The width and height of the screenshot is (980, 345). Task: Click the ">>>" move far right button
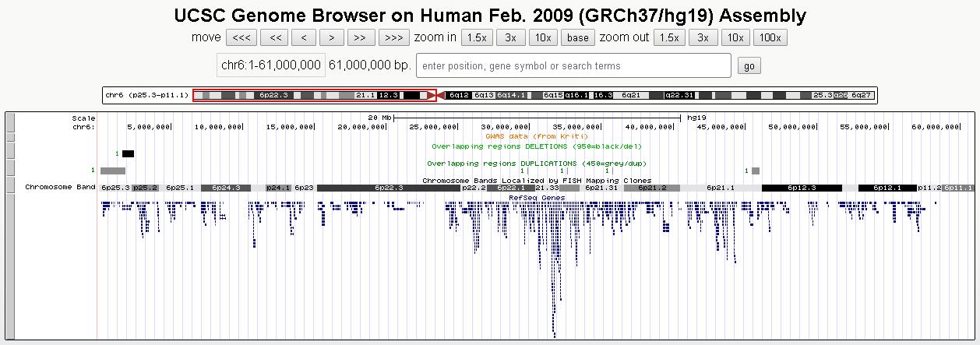point(393,37)
